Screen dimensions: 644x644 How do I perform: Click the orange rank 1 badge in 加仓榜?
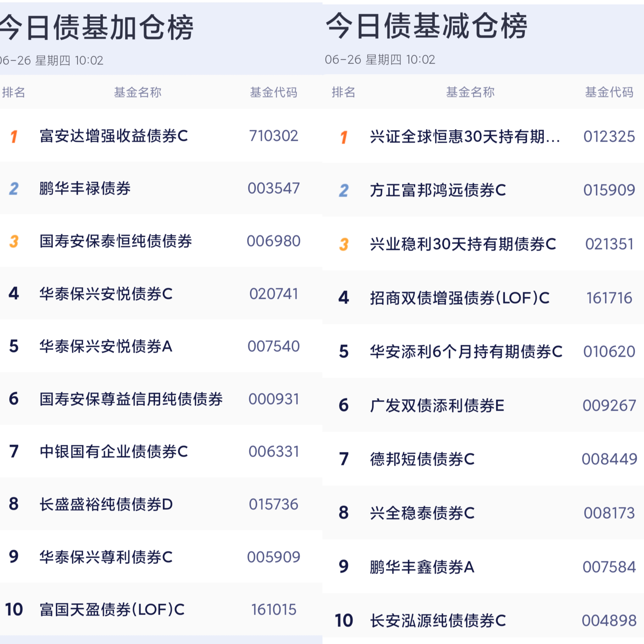[14, 136]
